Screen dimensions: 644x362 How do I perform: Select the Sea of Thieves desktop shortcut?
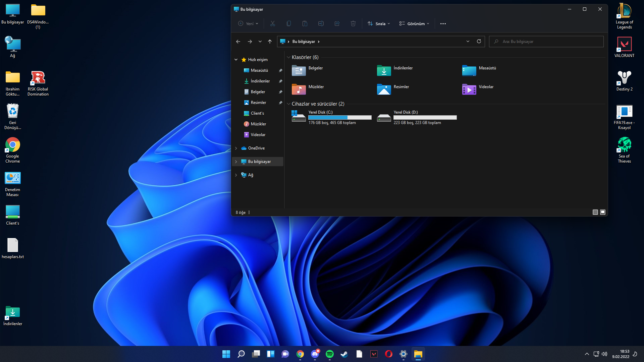624,150
